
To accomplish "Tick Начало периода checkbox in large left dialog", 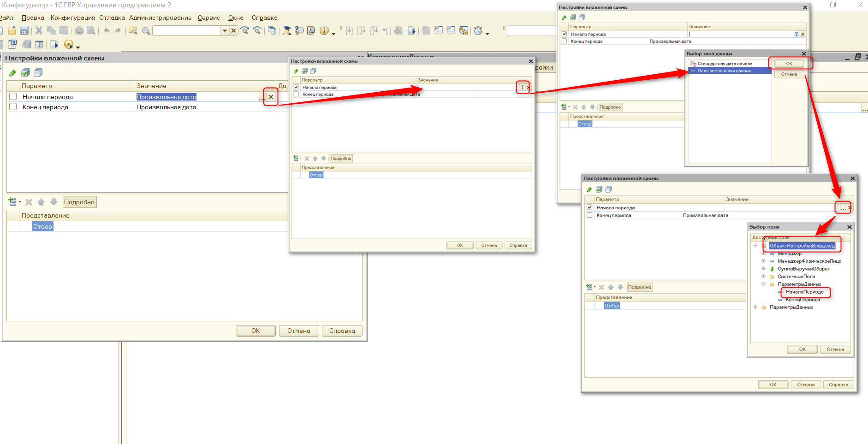I will (13, 97).
